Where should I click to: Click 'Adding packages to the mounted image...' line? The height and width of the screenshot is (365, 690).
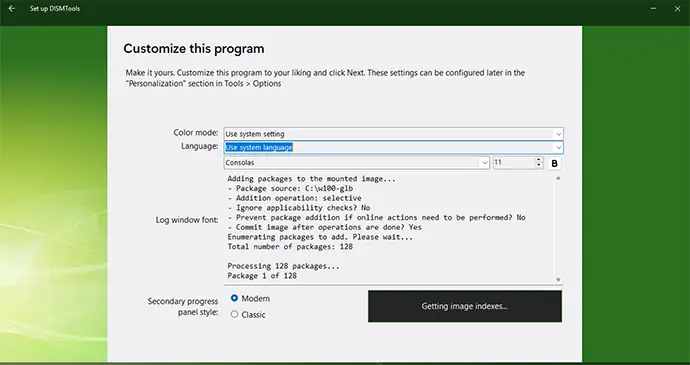click(312, 179)
